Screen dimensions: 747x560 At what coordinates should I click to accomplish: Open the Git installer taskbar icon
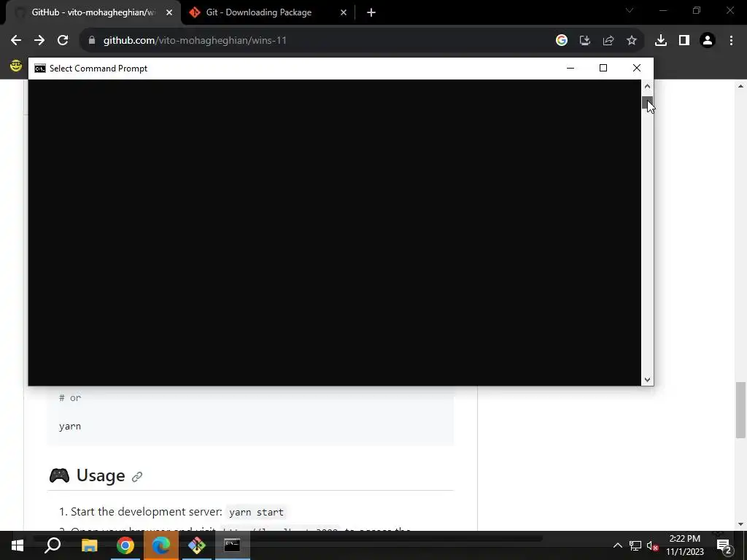point(197,545)
